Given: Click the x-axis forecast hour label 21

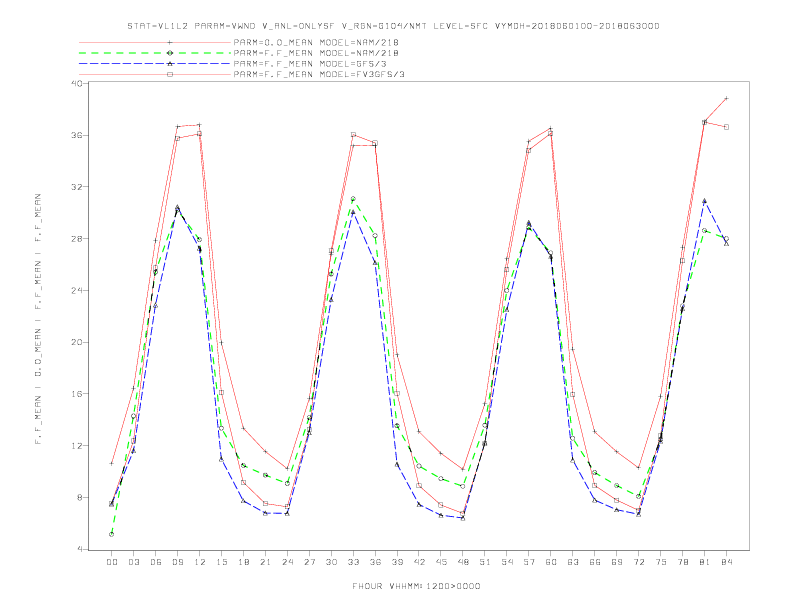Looking at the screenshot, I should [265, 562].
